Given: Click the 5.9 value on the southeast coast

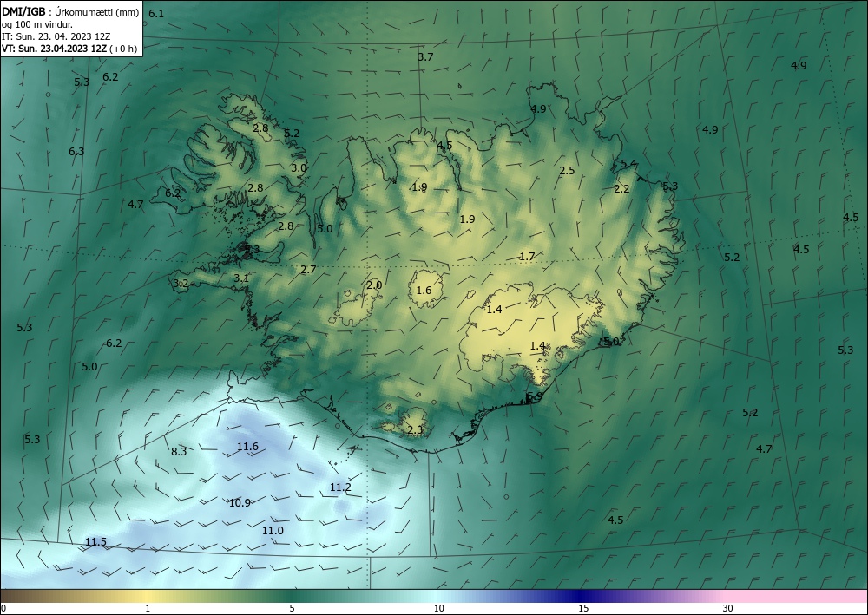Looking at the screenshot, I should [535, 396].
